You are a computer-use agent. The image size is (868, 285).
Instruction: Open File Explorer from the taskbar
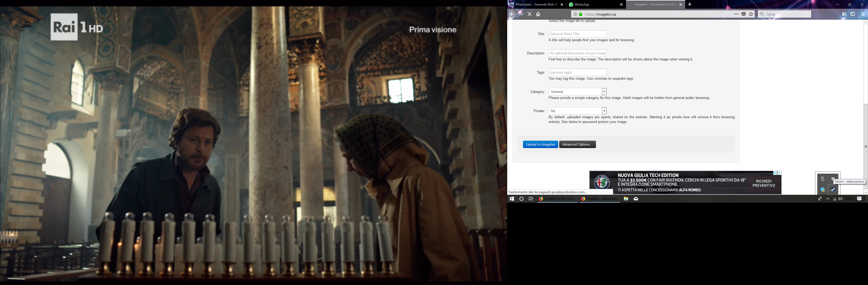pyautogui.click(x=626, y=199)
